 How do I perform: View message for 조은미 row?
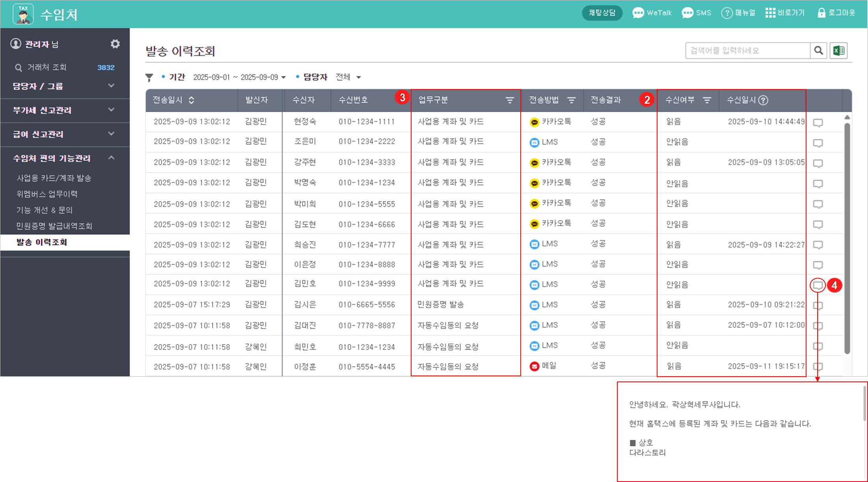tap(818, 143)
